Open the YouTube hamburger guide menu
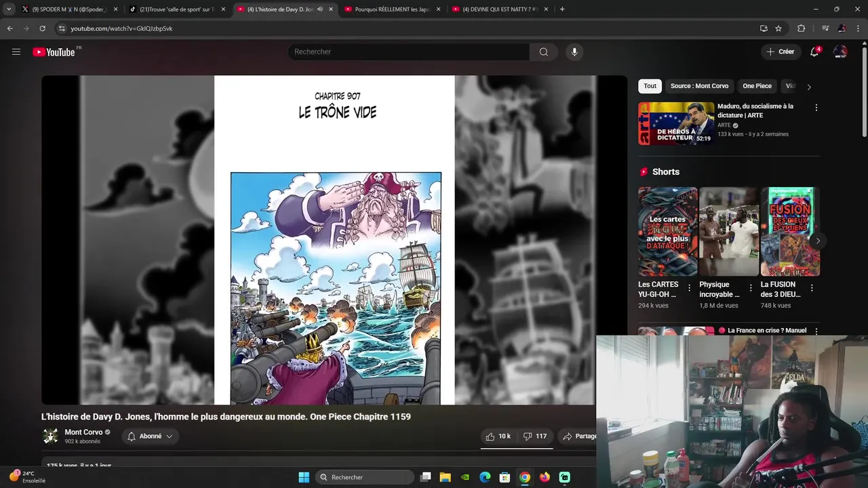The height and width of the screenshot is (488, 868). coord(16,52)
